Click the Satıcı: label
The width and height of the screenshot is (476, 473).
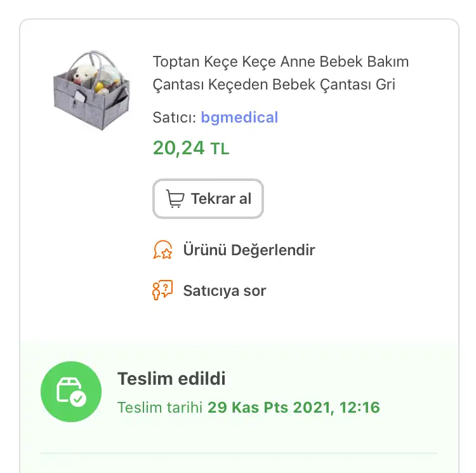(174, 117)
